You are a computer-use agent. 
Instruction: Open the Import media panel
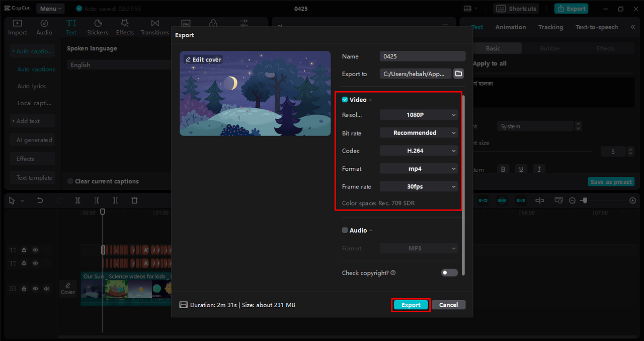pyautogui.click(x=17, y=27)
